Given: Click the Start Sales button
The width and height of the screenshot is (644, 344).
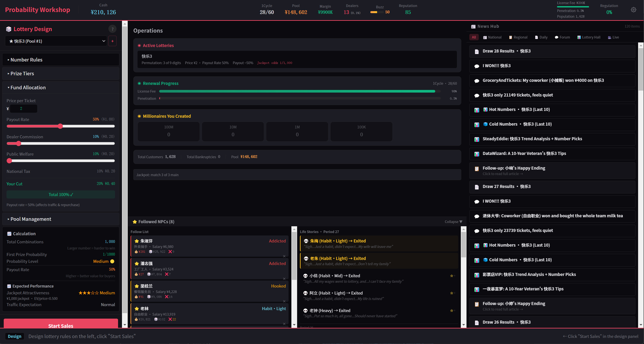Looking at the screenshot, I should click(x=61, y=324).
